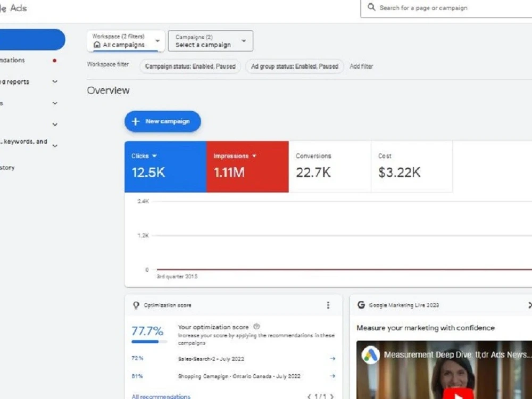Open the Select a campaign dropdown

(x=210, y=41)
